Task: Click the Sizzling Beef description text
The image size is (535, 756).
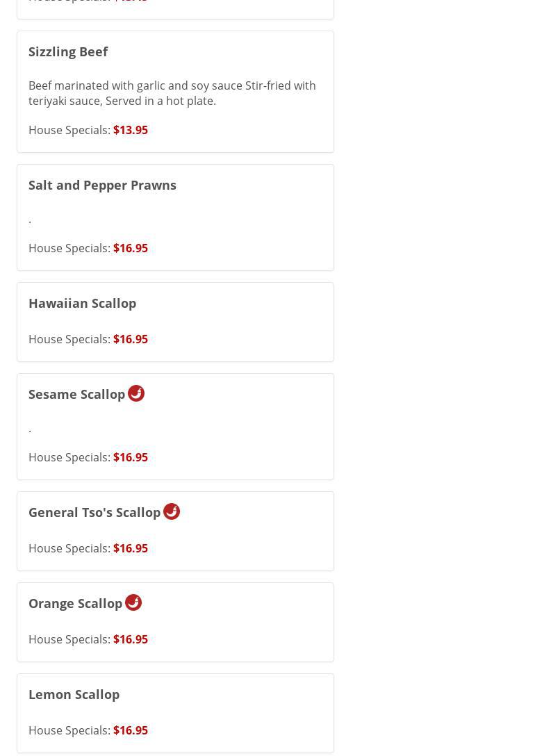Action: click(172, 93)
